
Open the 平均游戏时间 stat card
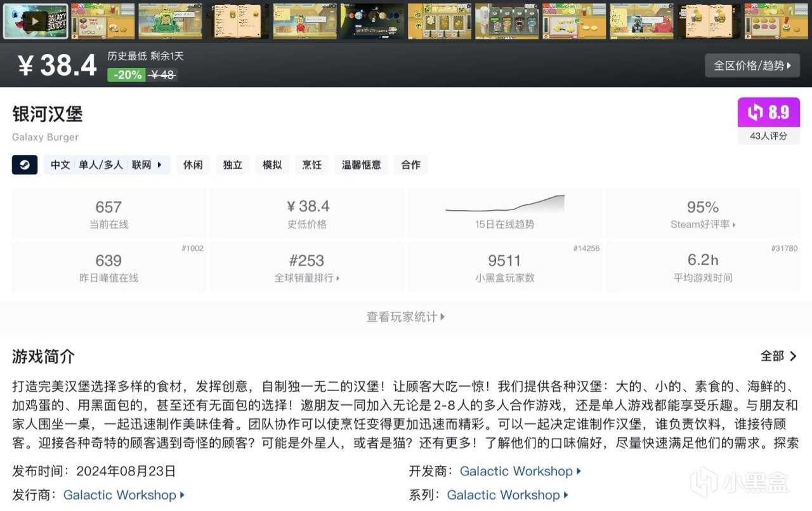point(703,267)
